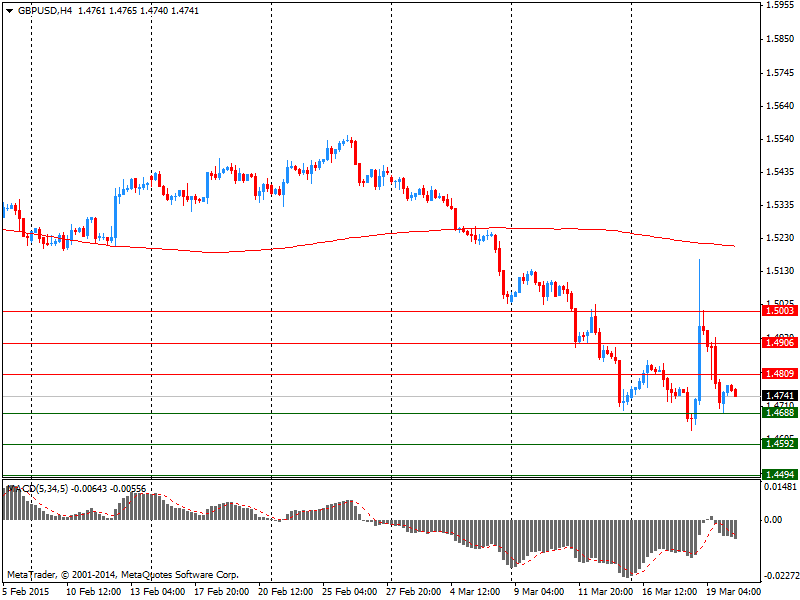Click the 9 Mar 04:00 time label
The height and width of the screenshot is (600, 800).
click(539, 591)
